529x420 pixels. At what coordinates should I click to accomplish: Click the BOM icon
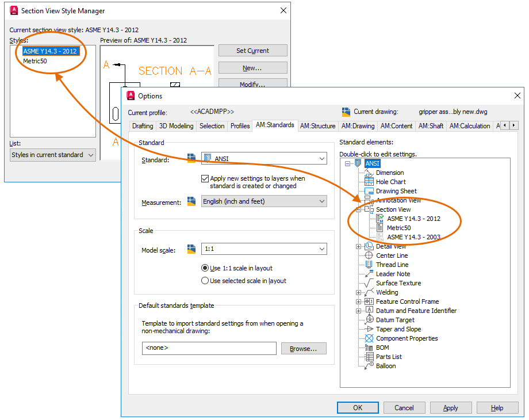[369, 348]
